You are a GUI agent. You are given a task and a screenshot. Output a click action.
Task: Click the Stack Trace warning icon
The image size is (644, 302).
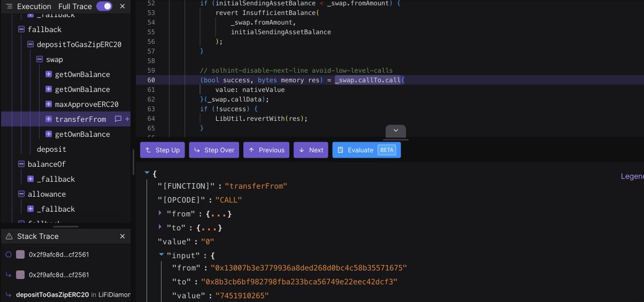point(9,236)
